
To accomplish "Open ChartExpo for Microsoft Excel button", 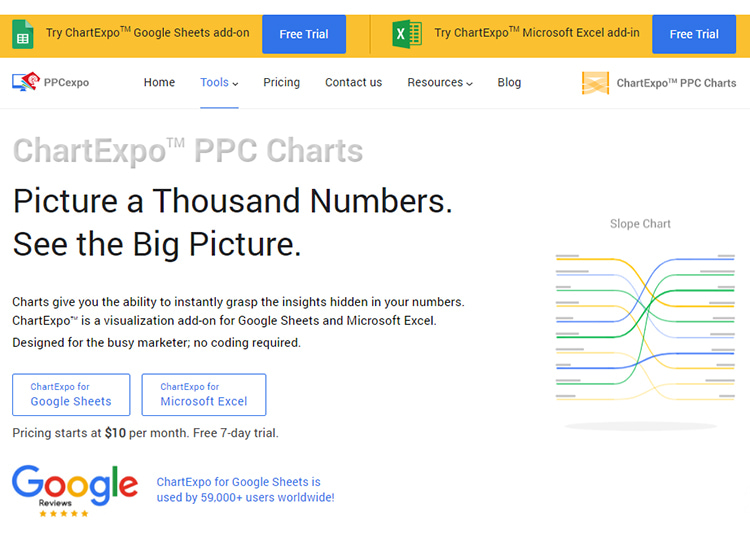I will point(204,394).
